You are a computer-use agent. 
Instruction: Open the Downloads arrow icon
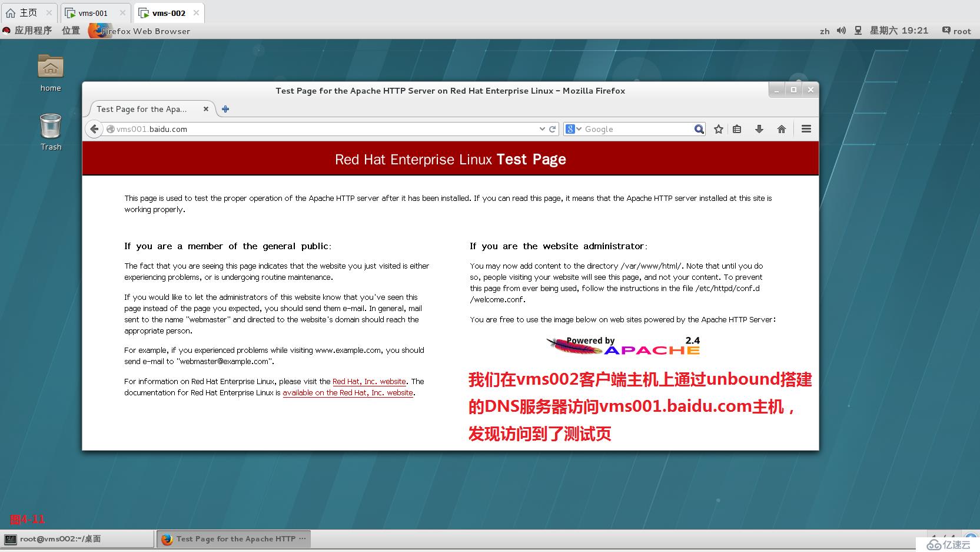759,129
